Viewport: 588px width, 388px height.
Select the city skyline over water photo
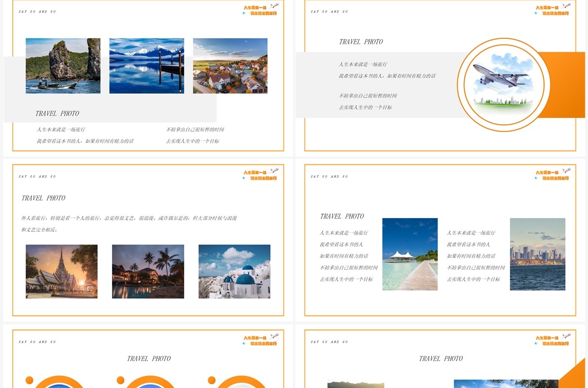coord(538,254)
